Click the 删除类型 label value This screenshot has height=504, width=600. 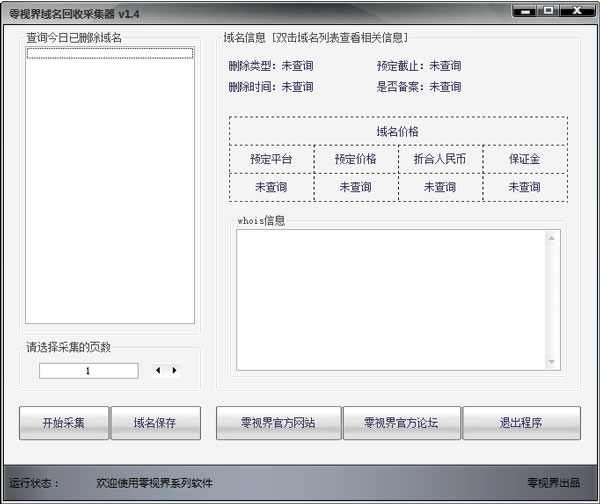[297, 66]
